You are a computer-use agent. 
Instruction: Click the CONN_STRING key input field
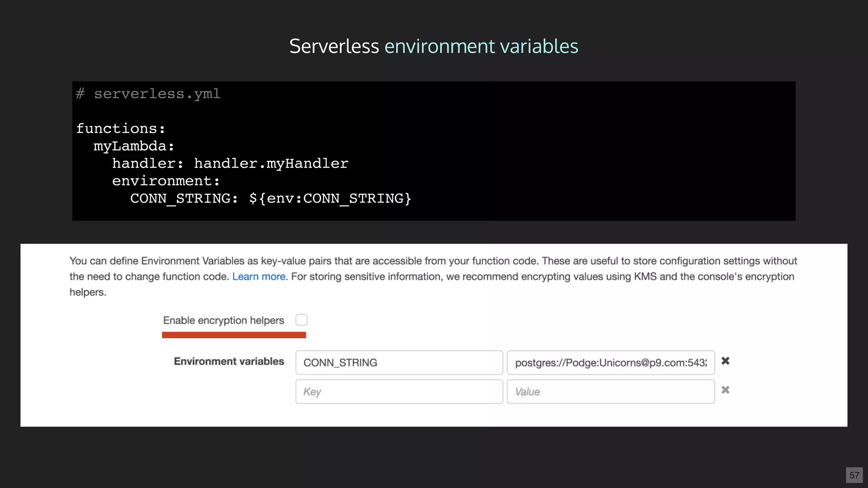click(x=399, y=363)
